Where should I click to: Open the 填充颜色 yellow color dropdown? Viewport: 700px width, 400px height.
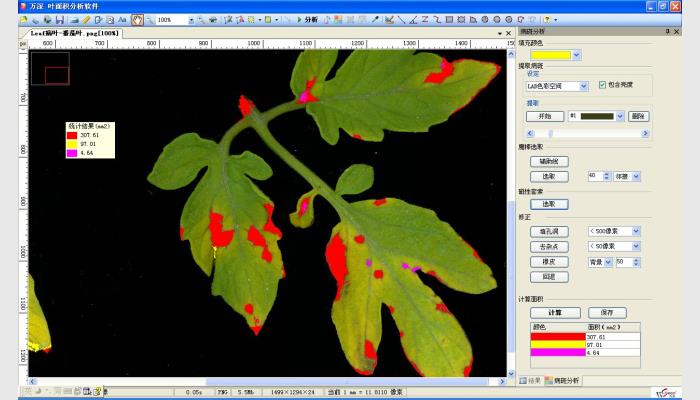pyautogui.click(x=576, y=54)
